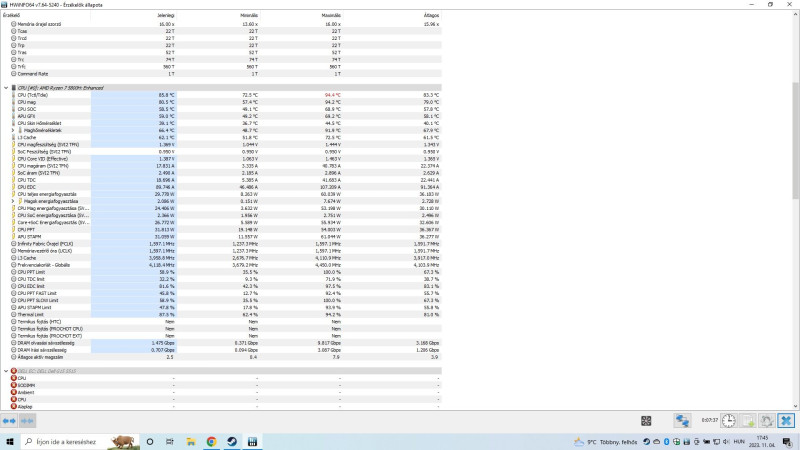Open the volume speaker tray icon

click(726, 442)
